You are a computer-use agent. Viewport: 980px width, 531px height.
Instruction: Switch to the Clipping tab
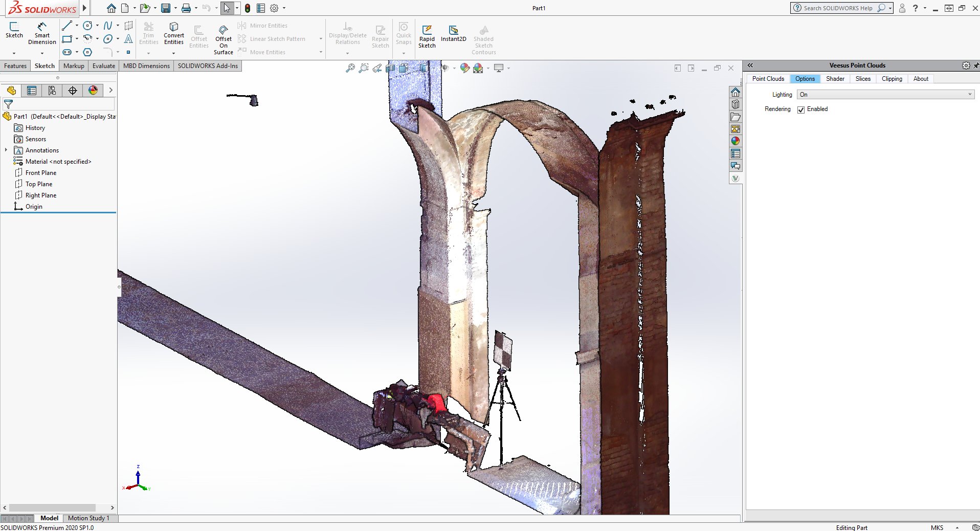tap(892, 79)
